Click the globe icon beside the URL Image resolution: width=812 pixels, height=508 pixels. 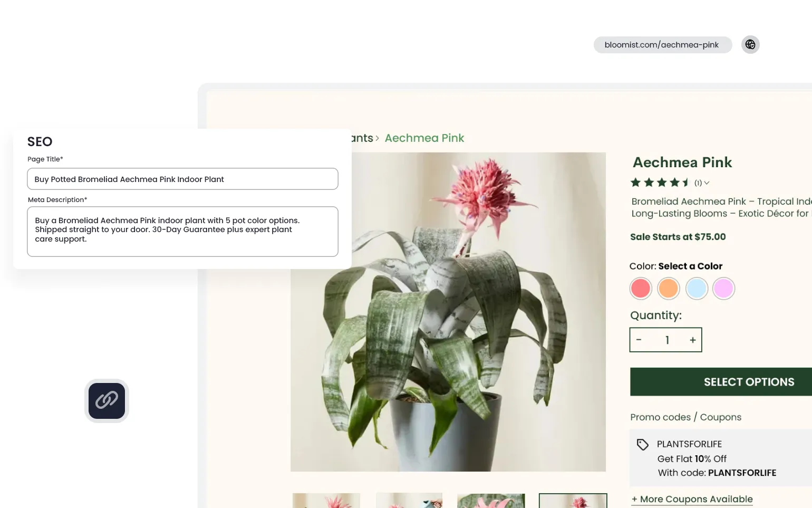750,45
